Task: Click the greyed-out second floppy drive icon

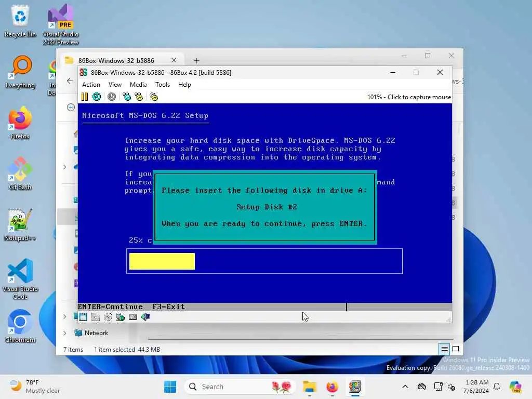Action: (96, 317)
